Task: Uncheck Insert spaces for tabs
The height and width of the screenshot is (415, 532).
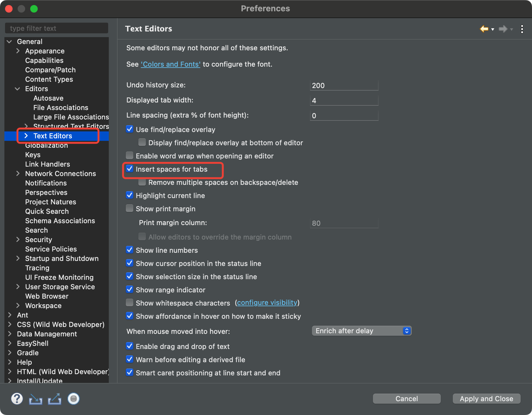Action: point(130,169)
